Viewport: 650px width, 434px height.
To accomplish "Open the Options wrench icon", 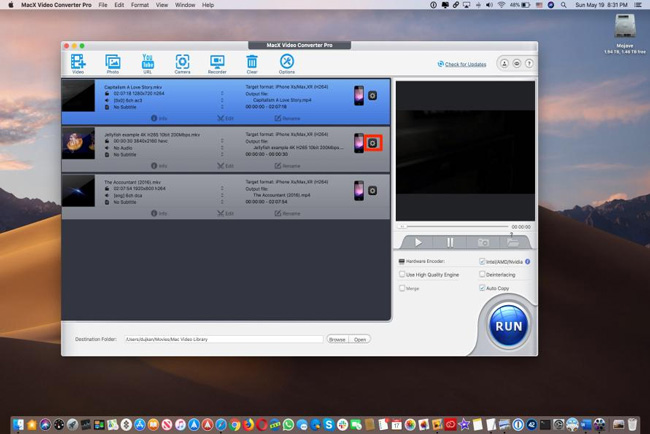I will click(287, 63).
